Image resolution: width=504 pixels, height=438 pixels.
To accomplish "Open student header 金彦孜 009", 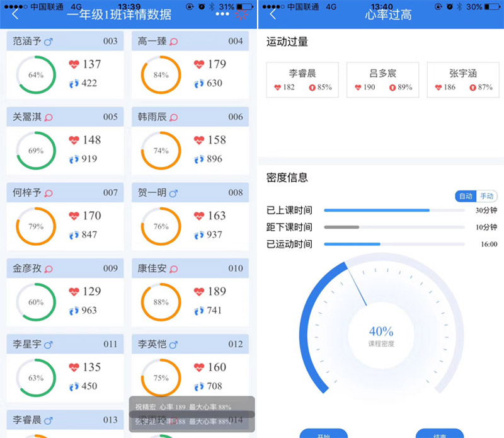I will (65, 268).
